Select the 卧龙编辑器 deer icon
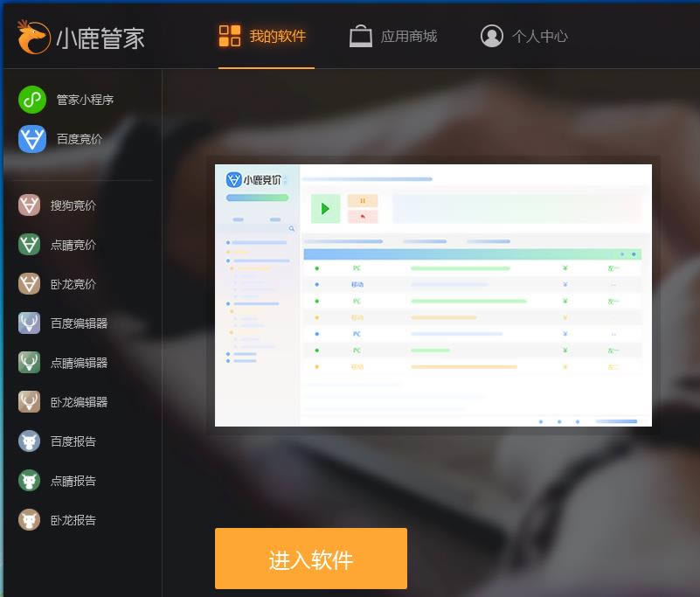 point(30,402)
